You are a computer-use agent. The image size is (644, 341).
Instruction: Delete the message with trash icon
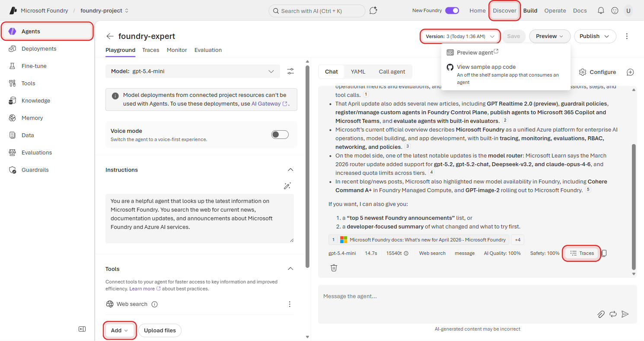click(334, 268)
